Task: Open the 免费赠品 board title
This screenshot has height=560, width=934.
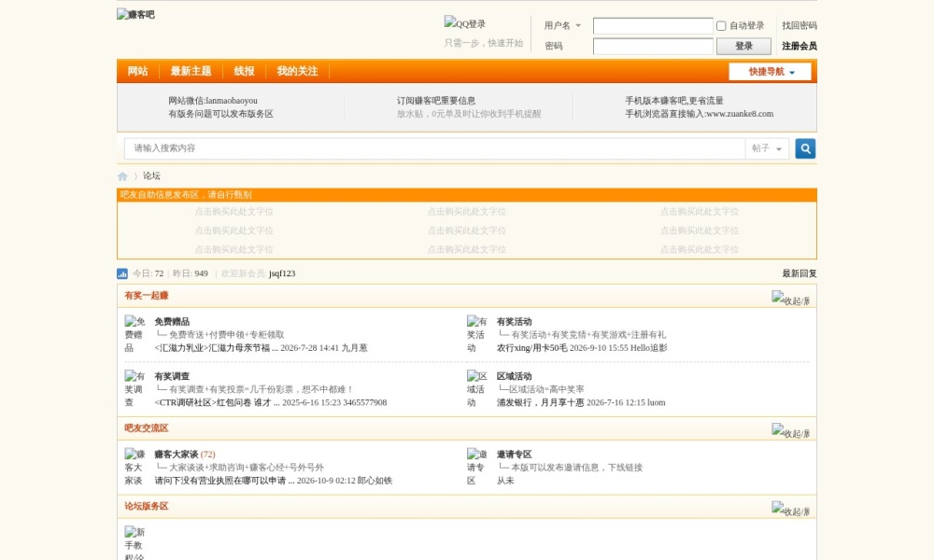Action: click(172, 322)
